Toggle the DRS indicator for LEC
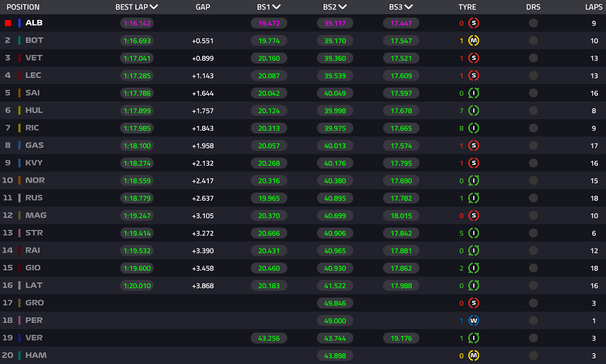Screen dimensions: 606x364 point(533,75)
